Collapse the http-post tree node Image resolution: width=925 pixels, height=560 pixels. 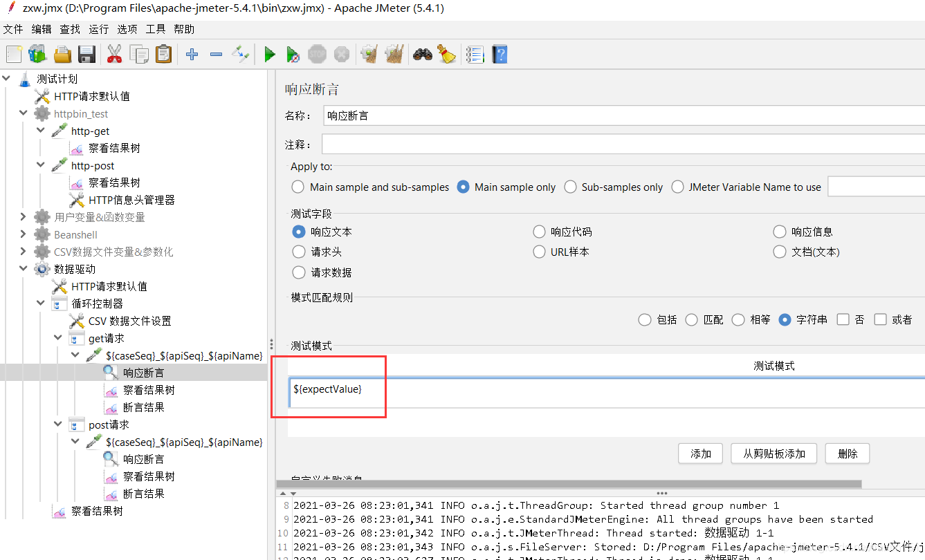coord(41,165)
